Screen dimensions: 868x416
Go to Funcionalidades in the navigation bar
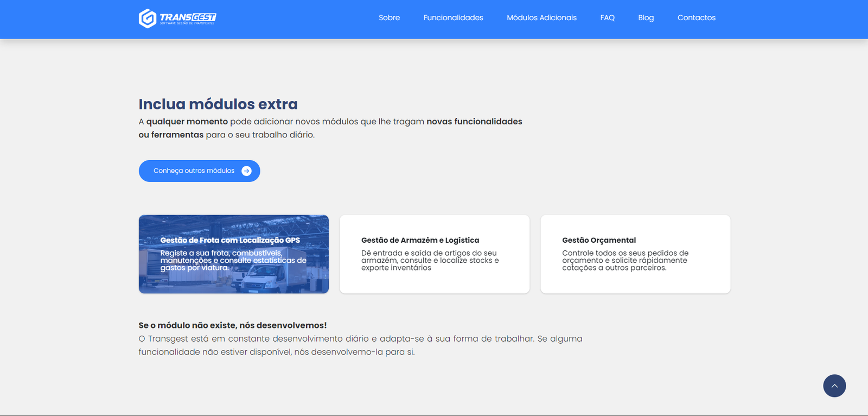(x=453, y=18)
